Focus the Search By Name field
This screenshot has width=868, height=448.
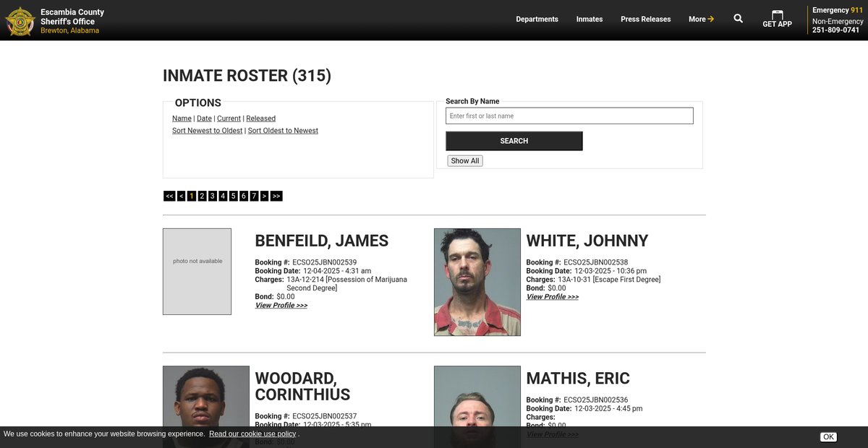tap(569, 116)
